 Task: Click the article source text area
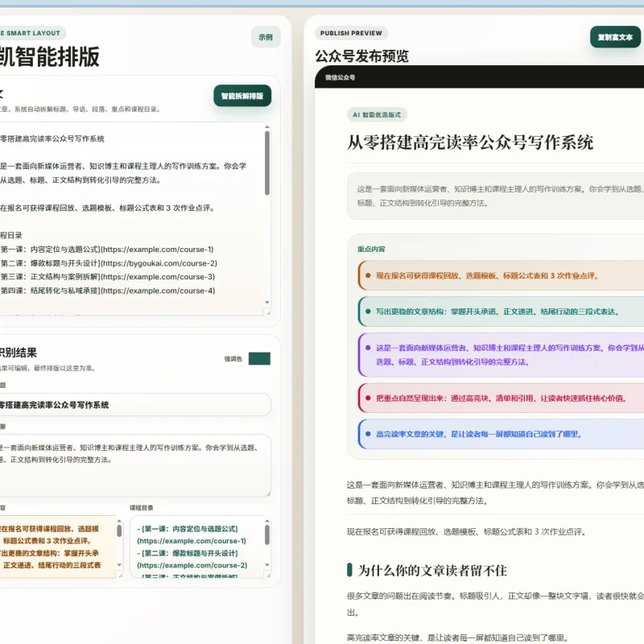[131, 218]
